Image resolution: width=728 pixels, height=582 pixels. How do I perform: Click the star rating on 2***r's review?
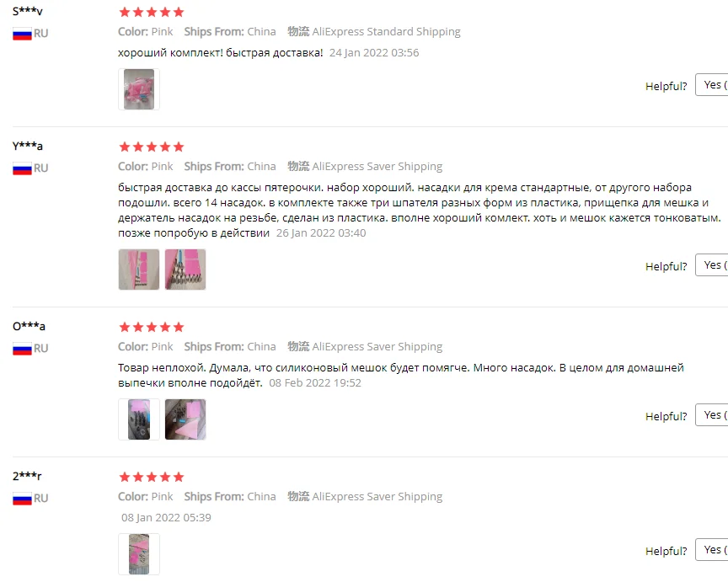pos(152,477)
